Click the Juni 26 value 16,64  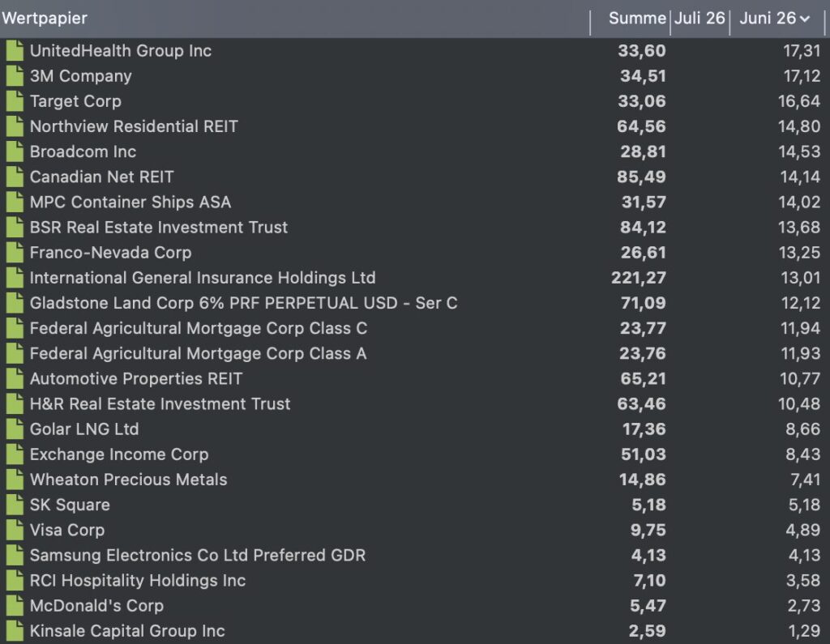point(798,101)
